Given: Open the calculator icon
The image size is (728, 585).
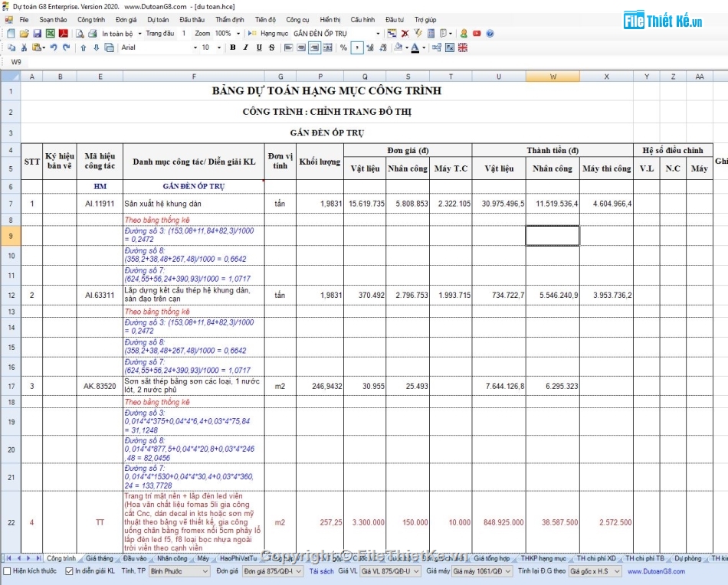Looking at the screenshot, I should (431, 34).
